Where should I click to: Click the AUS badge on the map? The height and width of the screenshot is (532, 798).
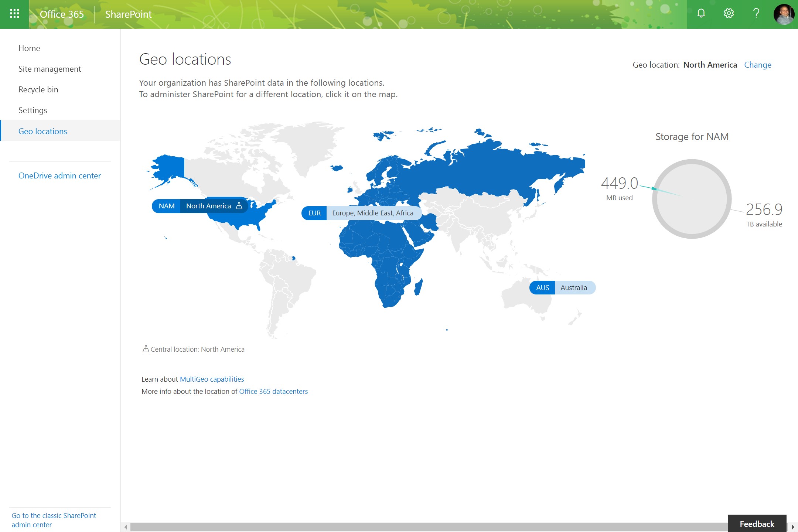(542, 288)
